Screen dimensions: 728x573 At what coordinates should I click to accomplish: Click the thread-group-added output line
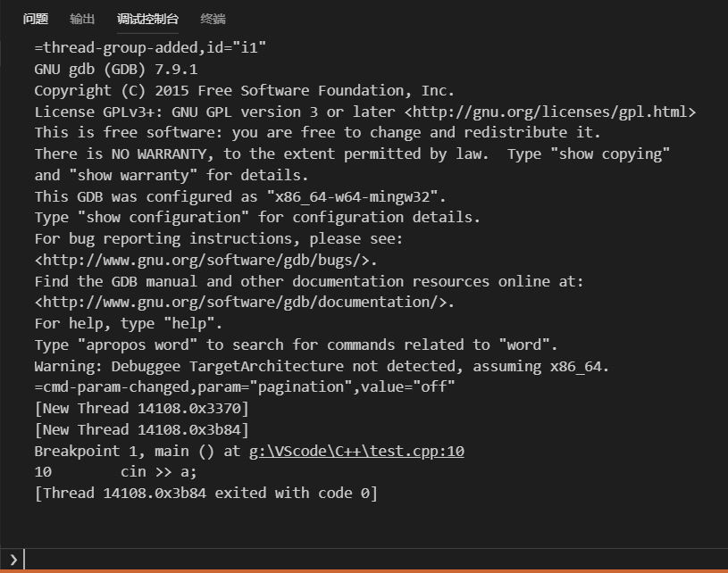click(x=152, y=47)
